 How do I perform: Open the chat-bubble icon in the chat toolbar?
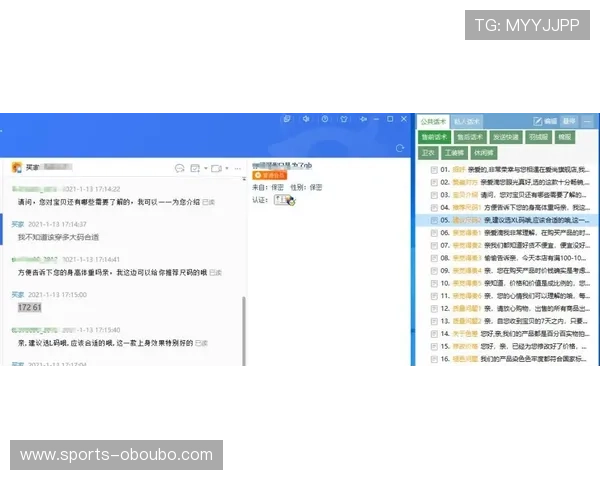(x=179, y=168)
